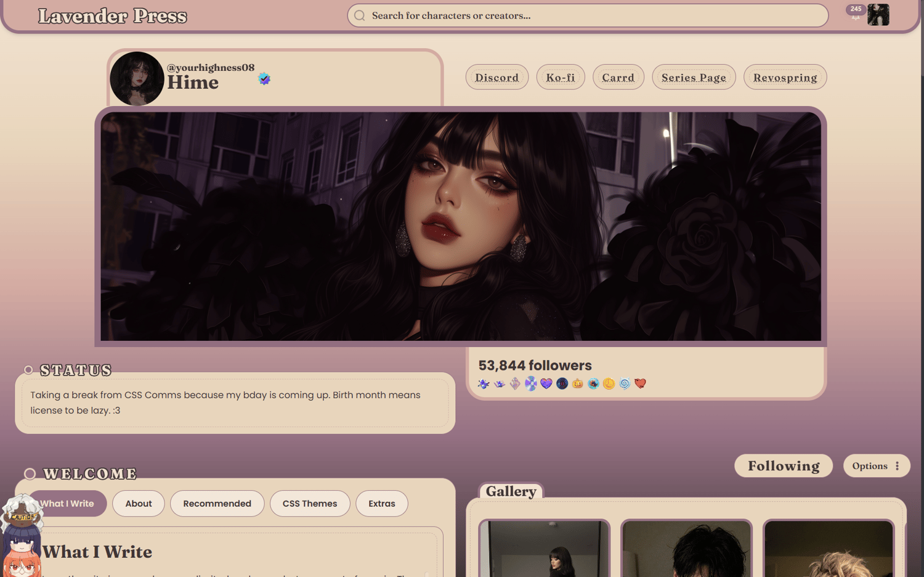Open the gallery image of the blond-haired character
The image size is (924, 577).
coord(829,549)
